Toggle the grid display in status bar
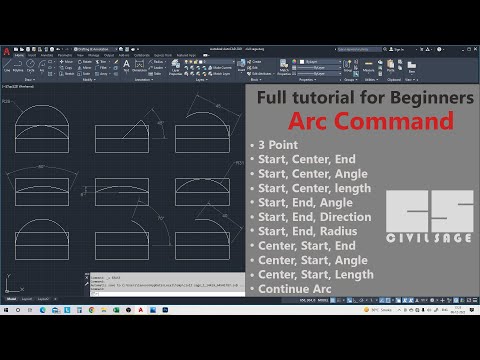This screenshot has height=360, width=480. click(333, 300)
